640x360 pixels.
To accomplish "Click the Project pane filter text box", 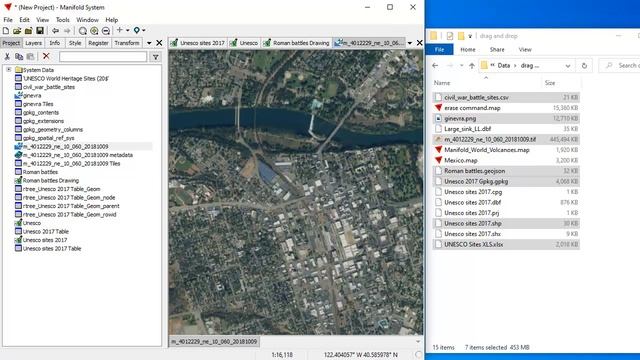I will [103, 57].
